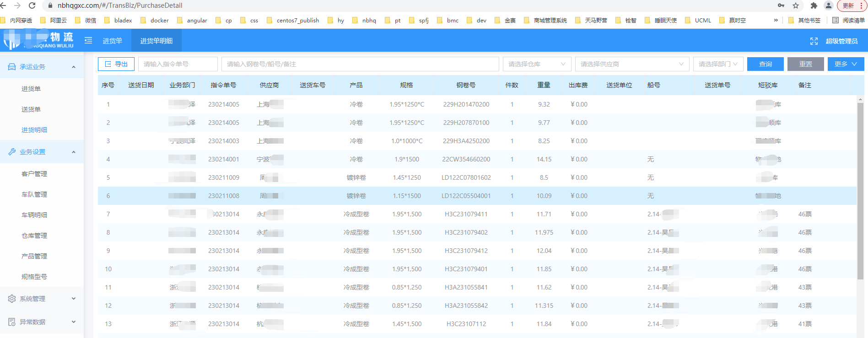
Task: Open the angular bookmark folder
Action: (x=192, y=20)
